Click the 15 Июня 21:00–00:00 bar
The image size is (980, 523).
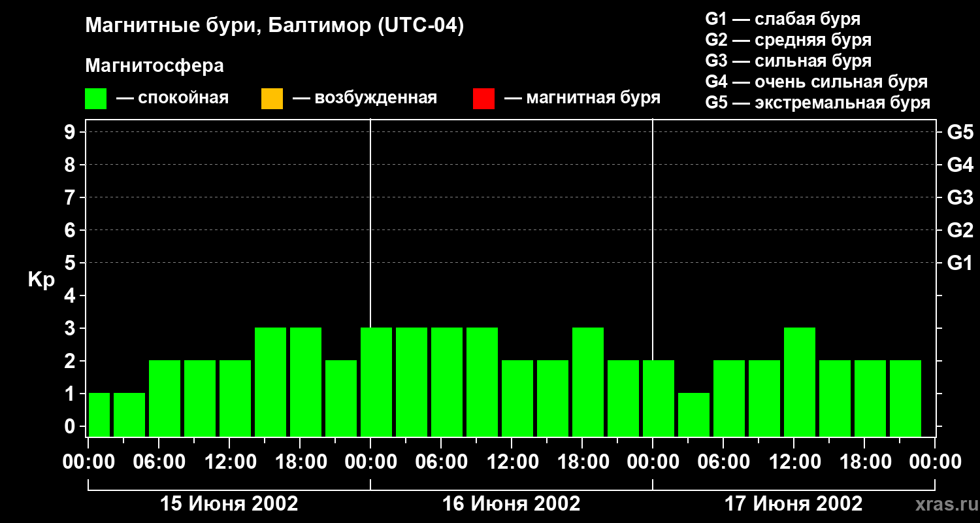tap(341, 398)
